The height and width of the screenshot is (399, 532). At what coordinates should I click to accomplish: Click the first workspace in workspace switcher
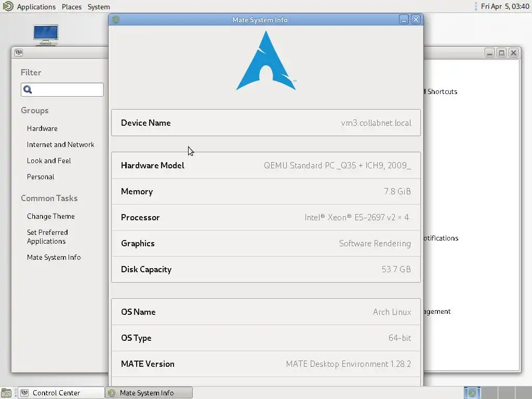[x=472, y=393]
